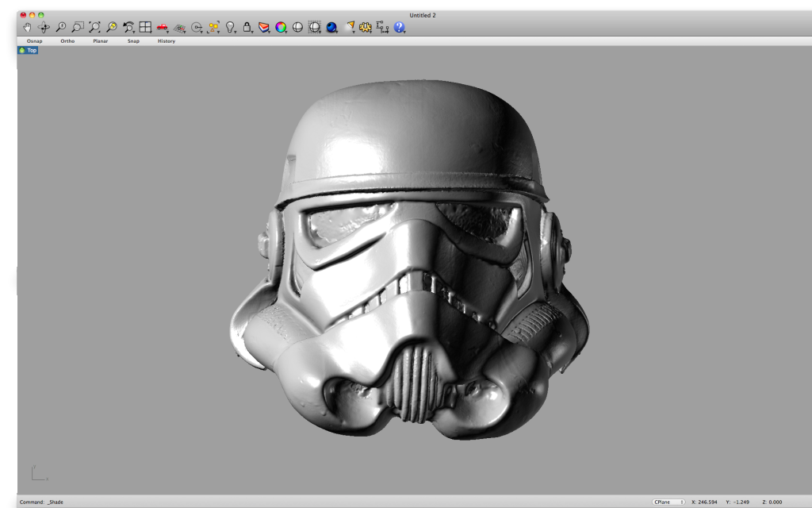Click the Untitled 2 window title
The height and width of the screenshot is (508, 812).
coord(423,15)
